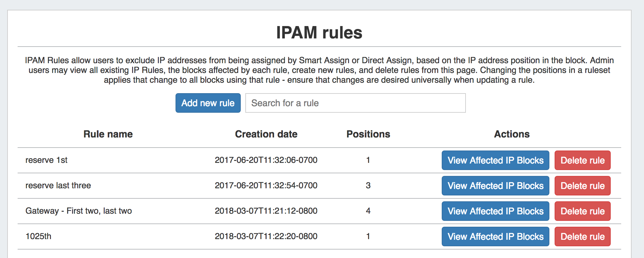
Task: Click the creation date of the 1025th rule
Action: (266, 236)
